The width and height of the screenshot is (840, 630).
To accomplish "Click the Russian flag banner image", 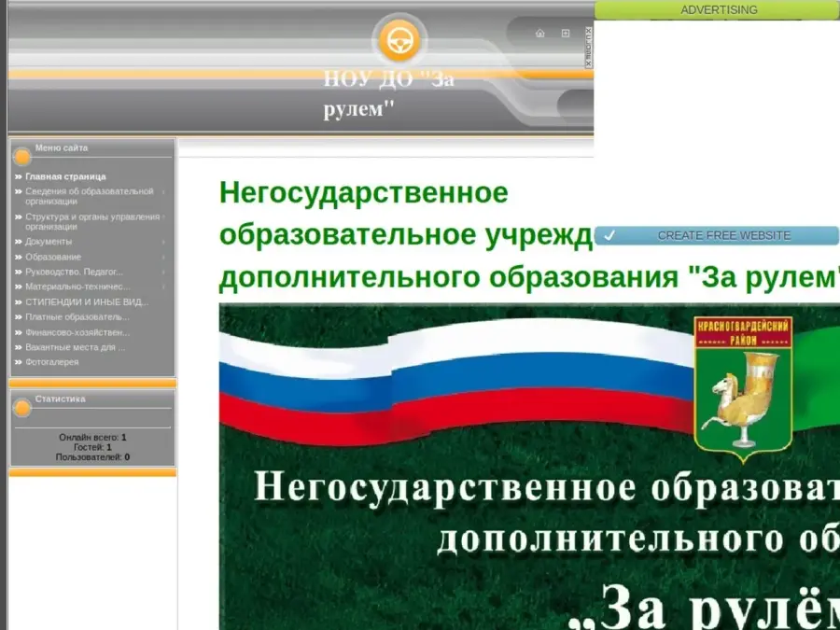I will (x=448, y=383).
